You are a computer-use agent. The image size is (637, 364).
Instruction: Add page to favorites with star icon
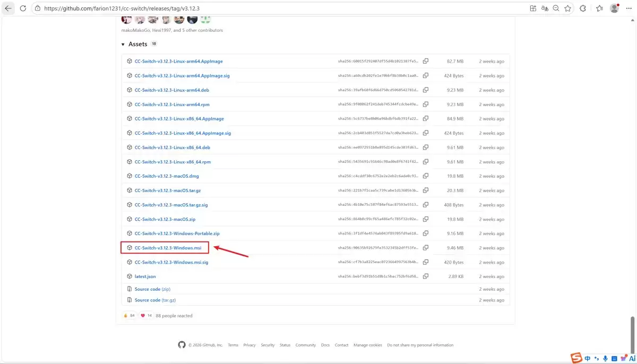pos(568,8)
